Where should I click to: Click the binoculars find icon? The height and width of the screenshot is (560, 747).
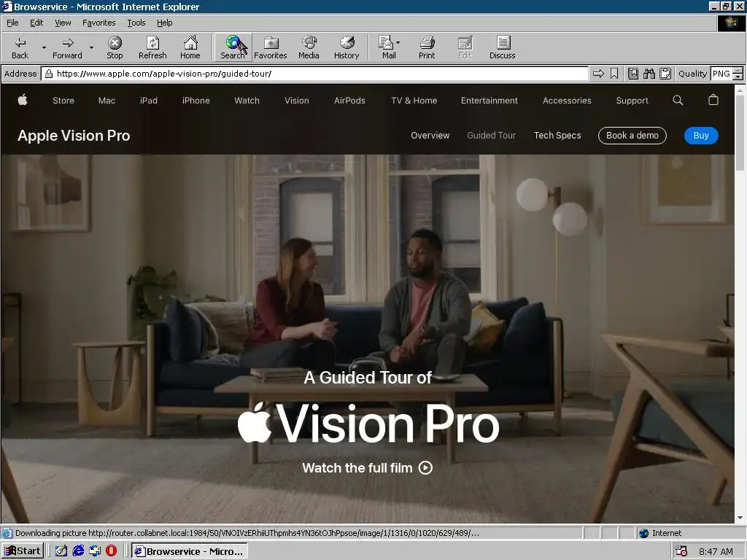coord(649,74)
